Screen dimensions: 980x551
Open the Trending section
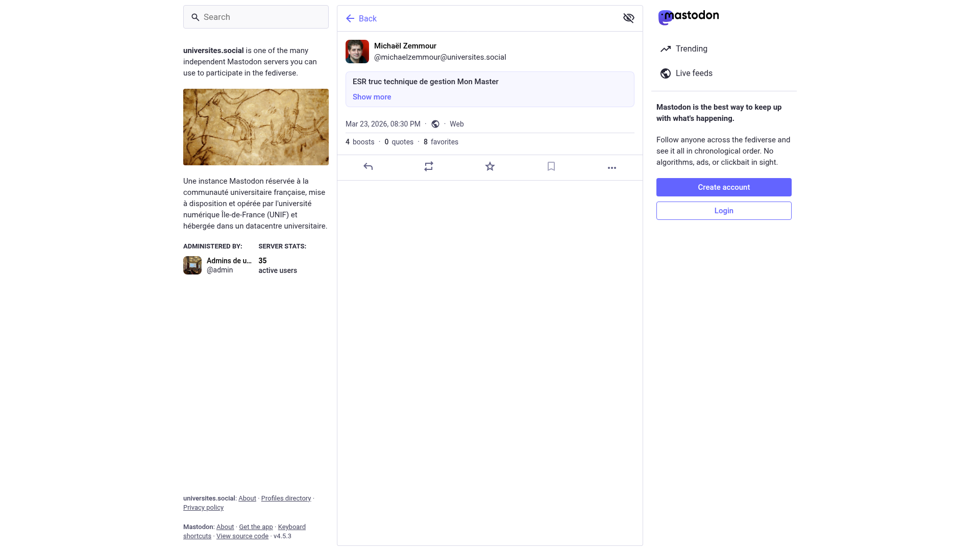pos(691,49)
